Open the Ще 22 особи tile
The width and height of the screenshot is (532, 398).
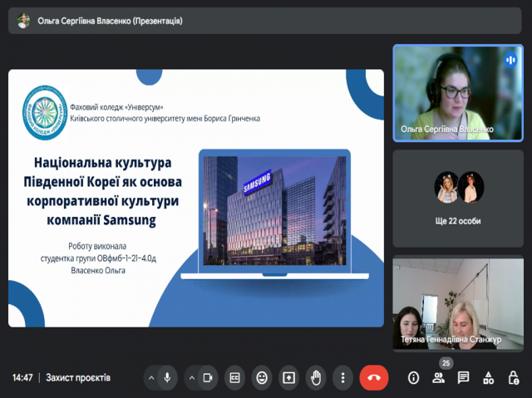point(458,199)
